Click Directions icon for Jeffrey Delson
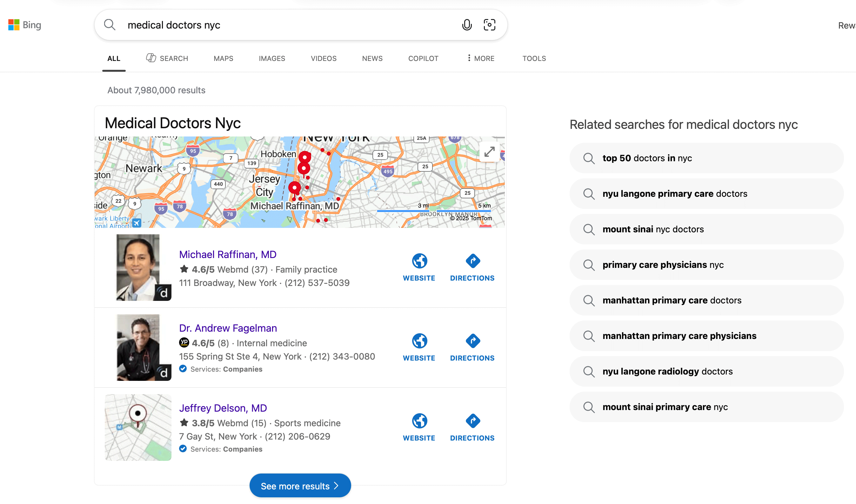856x504 pixels. tap(472, 421)
